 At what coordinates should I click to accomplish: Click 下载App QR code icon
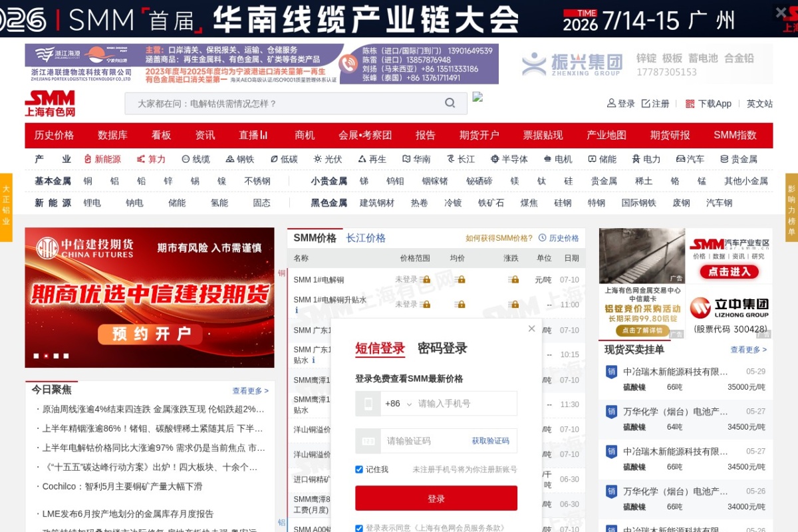[x=690, y=104]
